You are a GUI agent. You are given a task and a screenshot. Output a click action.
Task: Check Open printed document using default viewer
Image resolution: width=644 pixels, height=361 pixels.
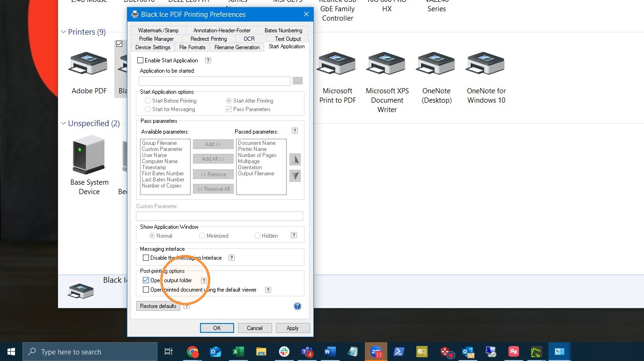(146, 290)
